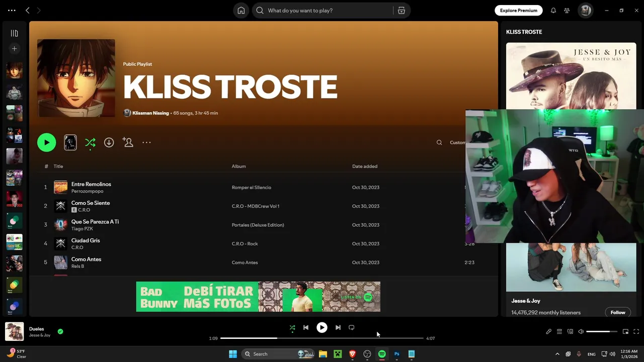Toggle repeat mode

[x=352, y=327]
